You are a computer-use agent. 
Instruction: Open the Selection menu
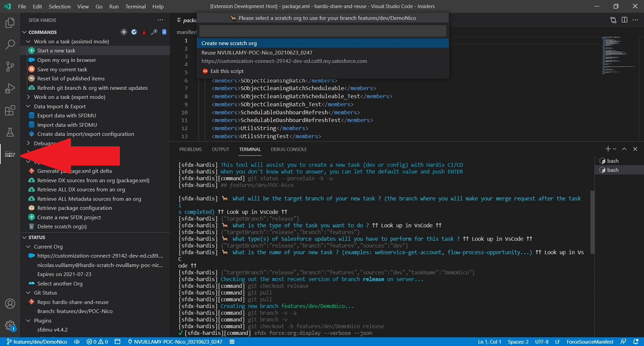pos(59,6)
